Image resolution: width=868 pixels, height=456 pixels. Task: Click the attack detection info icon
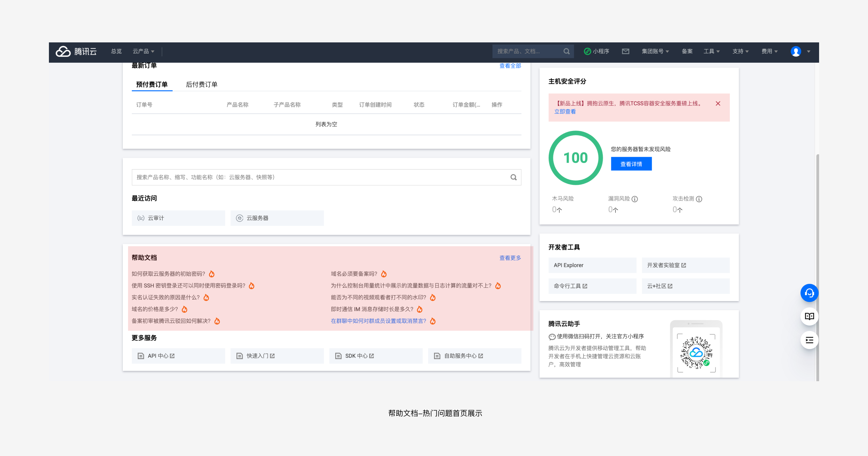pyautogui.click(x=699, y=199)
